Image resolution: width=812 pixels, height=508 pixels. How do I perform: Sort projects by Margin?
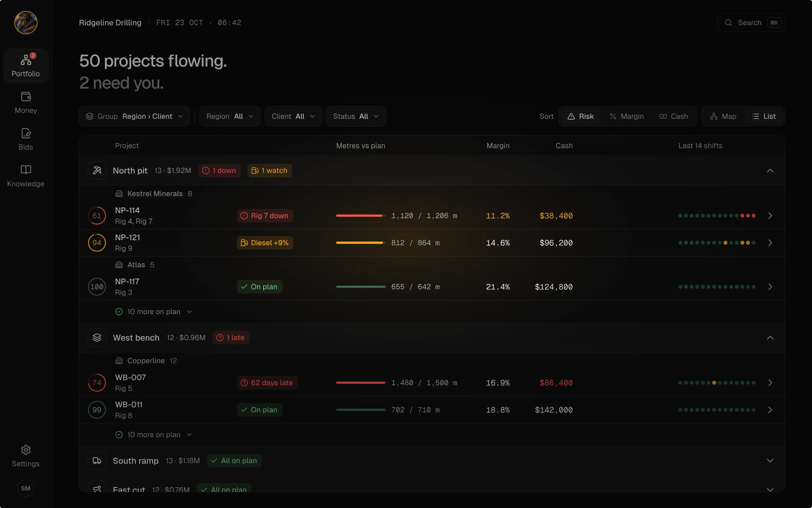tap(626, 116)
